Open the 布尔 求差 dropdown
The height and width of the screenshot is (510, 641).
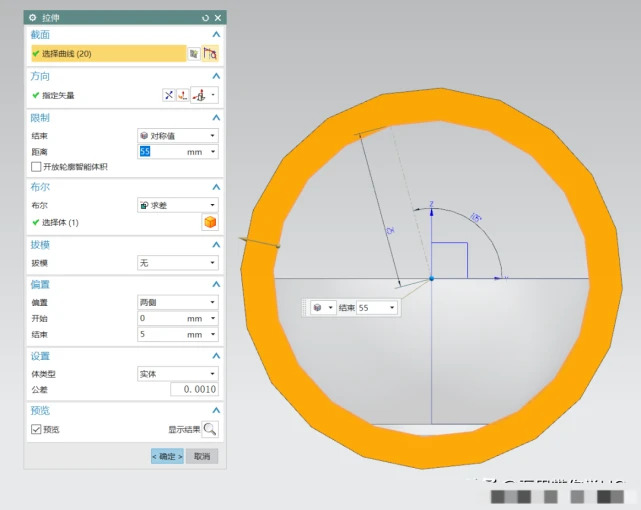177,205
